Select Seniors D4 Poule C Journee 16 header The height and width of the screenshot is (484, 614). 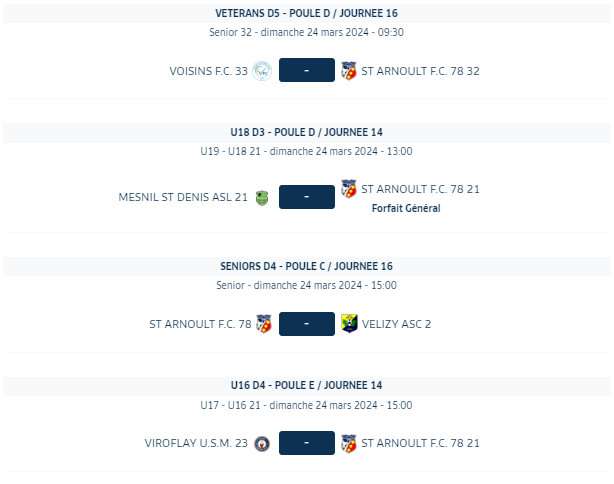(307, 266)
